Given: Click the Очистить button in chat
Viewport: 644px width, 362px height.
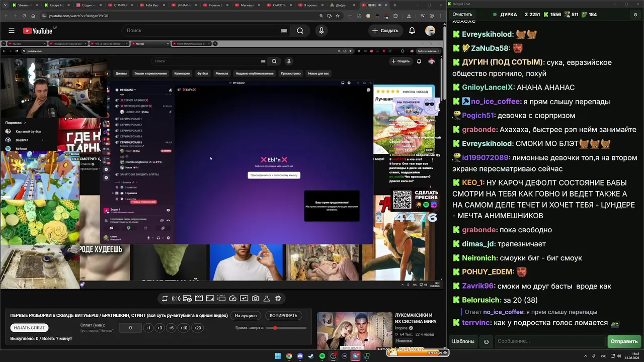Looking at the screenshot, I should [x=462, y=15].
